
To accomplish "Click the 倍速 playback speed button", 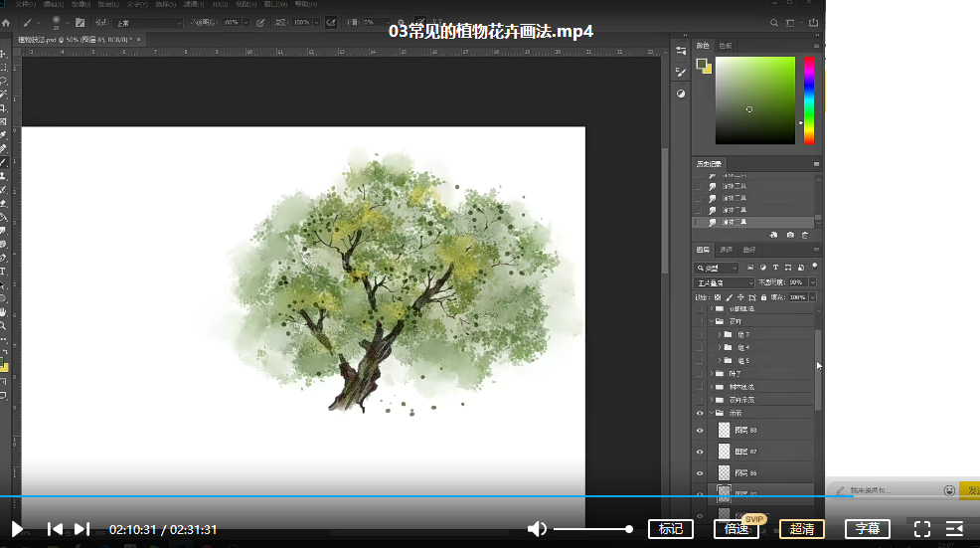I will point(736,529).
